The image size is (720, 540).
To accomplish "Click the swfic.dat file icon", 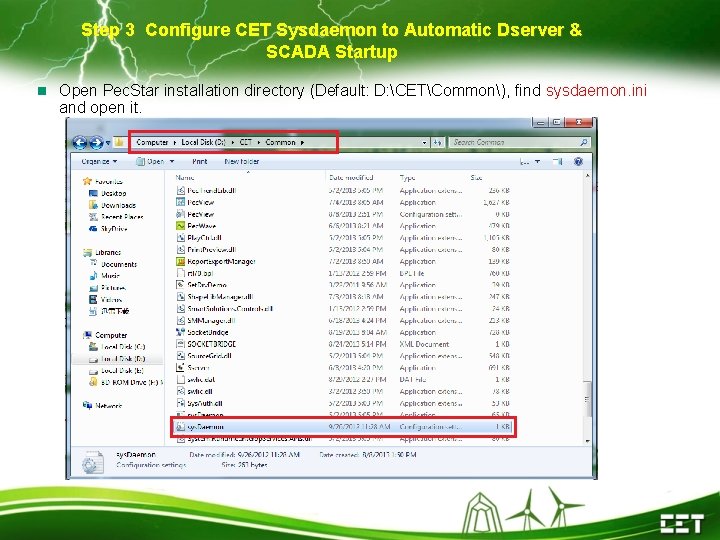I will 180,380.
